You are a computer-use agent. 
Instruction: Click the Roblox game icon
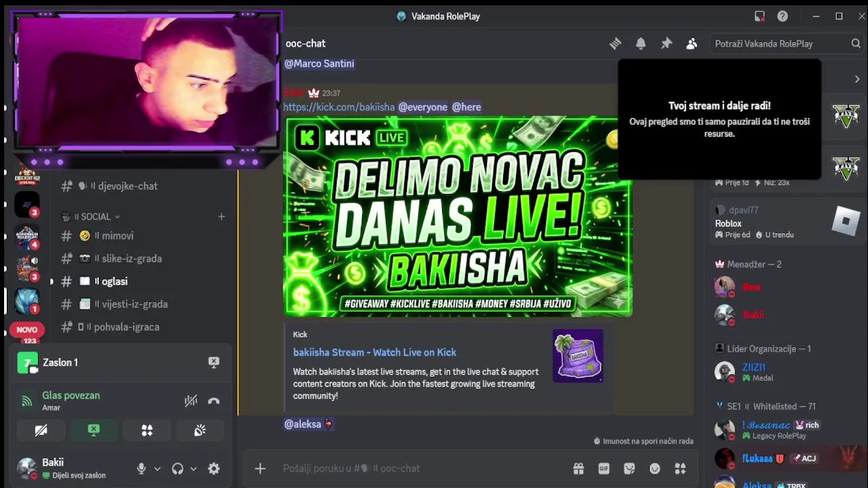[846, 221]
